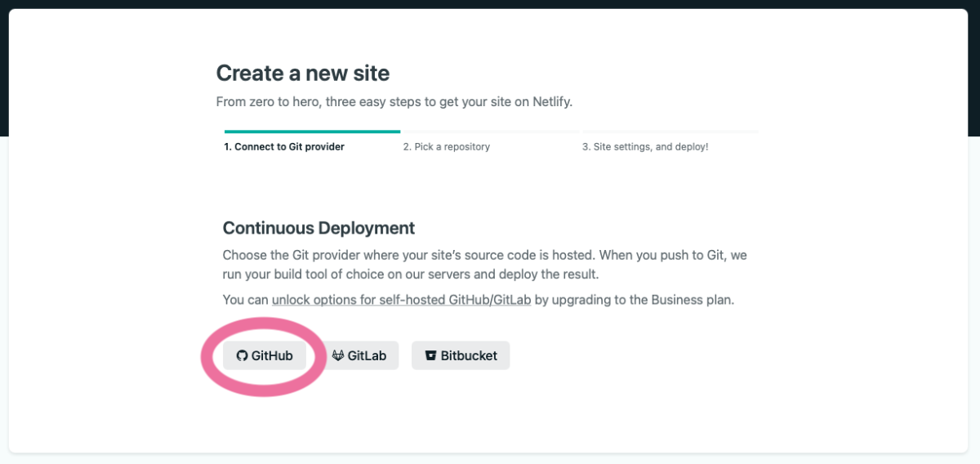Select step 1 Connect to Git provider
The height and width of the screenshot is (464, 980).
(284, 147)
